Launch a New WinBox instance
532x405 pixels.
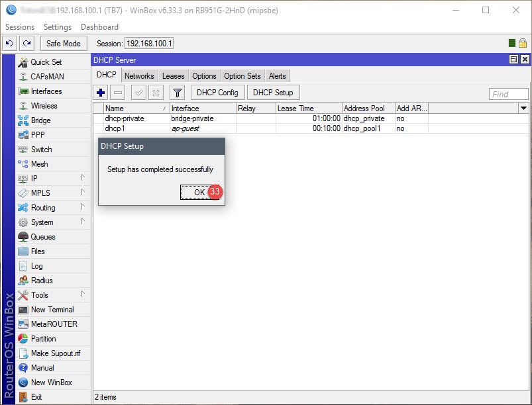(53, 382)
